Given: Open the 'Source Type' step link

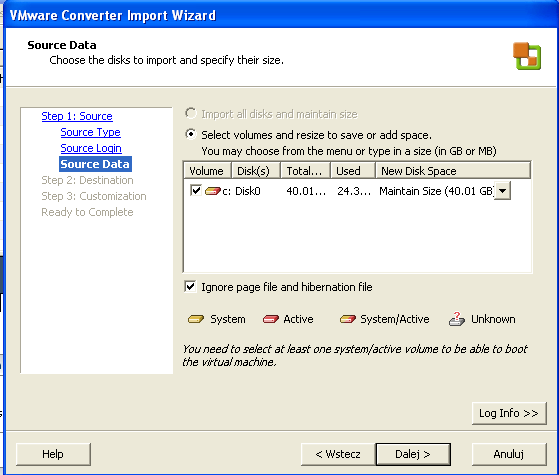Looking at the screenshot, I should (91, 132).
